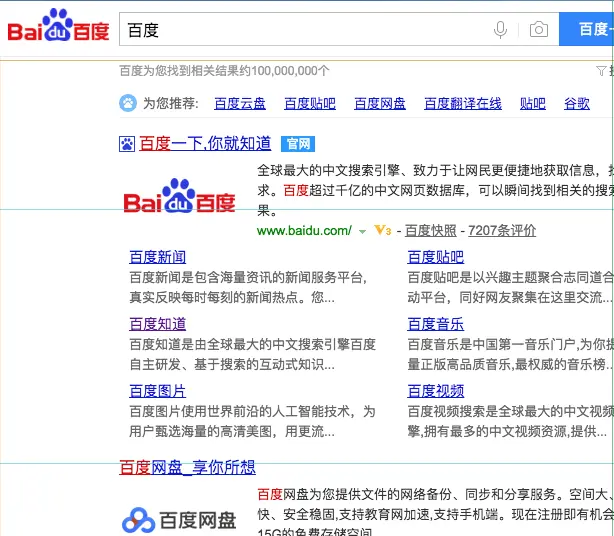Open the 百度新闻 sublink
Image resolution: width=614 pixels, height=536 pixels.
pyautogui.click(x=157, y=257)
